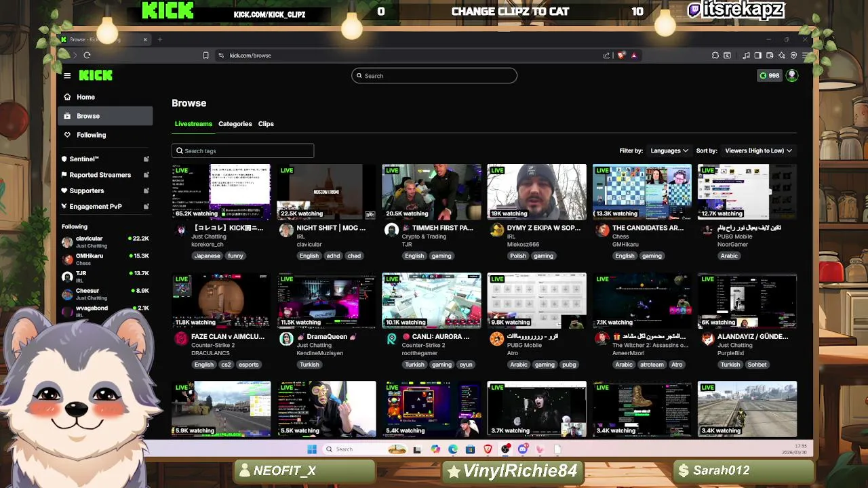Click the 998 points balance badge
The width and height of the screenshot is (868, 488).
770,75
